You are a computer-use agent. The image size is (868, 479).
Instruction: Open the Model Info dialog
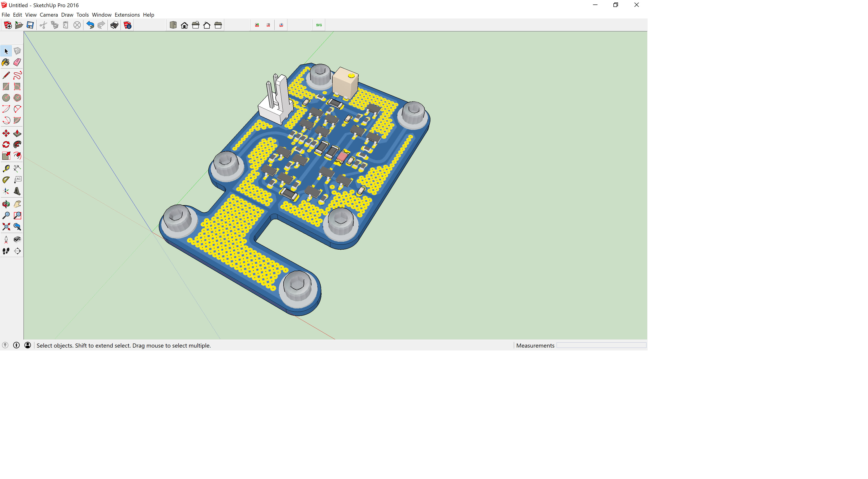(127, 25)
